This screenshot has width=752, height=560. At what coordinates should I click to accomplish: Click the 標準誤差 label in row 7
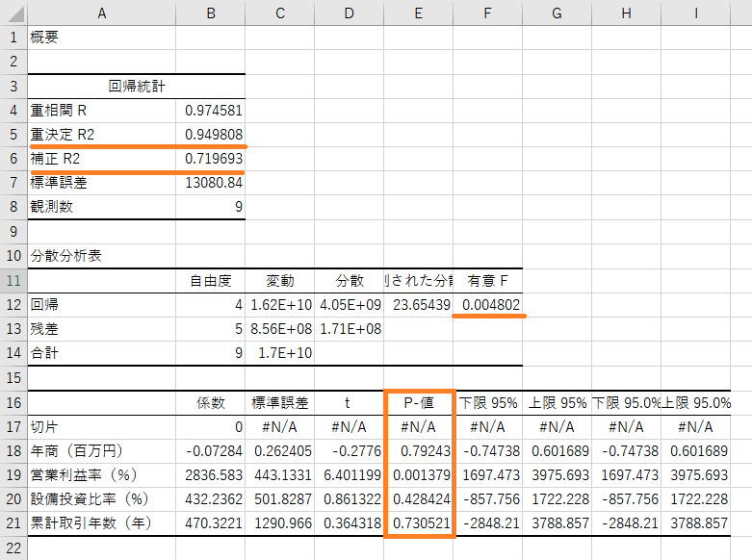coord(59,183)
